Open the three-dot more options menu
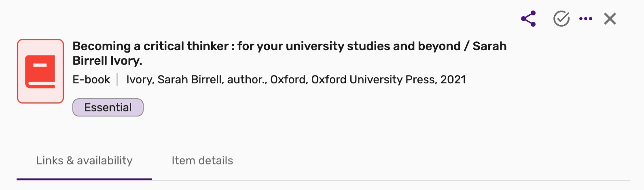 pyautogui.click(x=585, y=19)
